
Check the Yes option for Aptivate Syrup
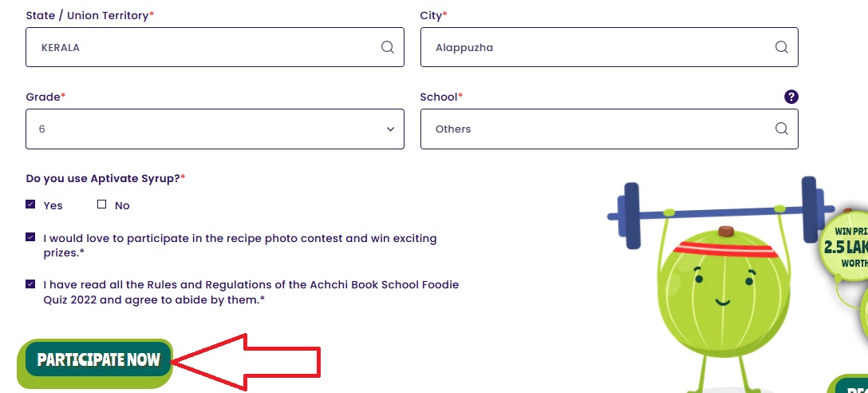30,204
